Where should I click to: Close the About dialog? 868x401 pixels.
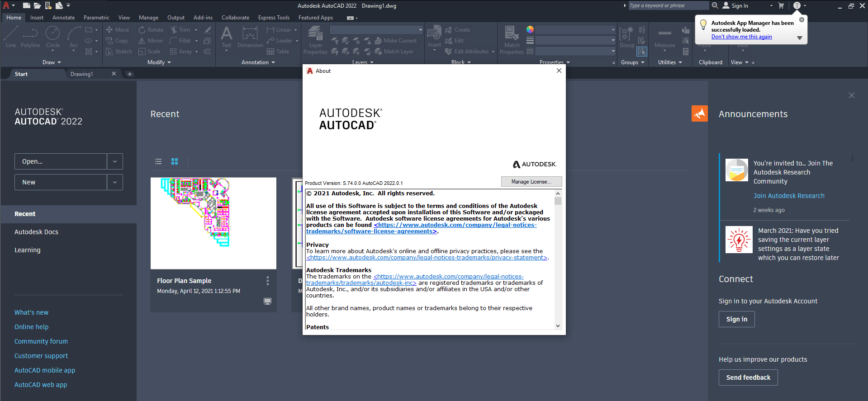pyautogui.click(x=559, y=71)
